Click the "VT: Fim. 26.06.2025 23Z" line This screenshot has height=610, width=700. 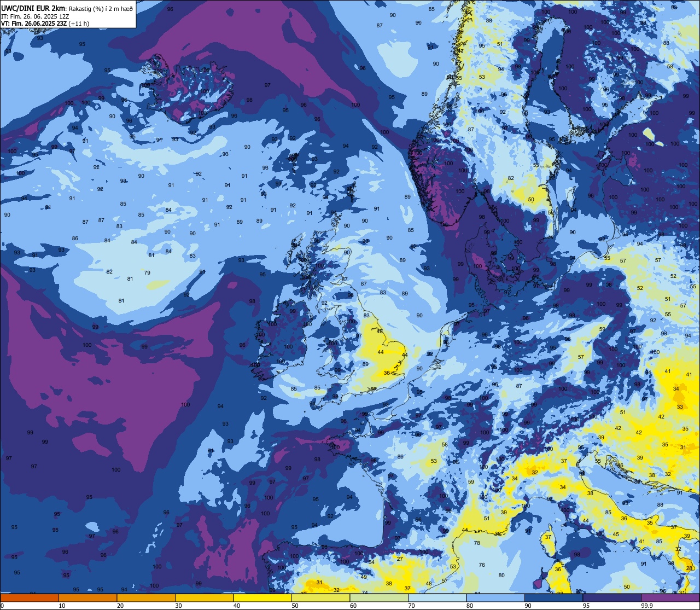34,24
